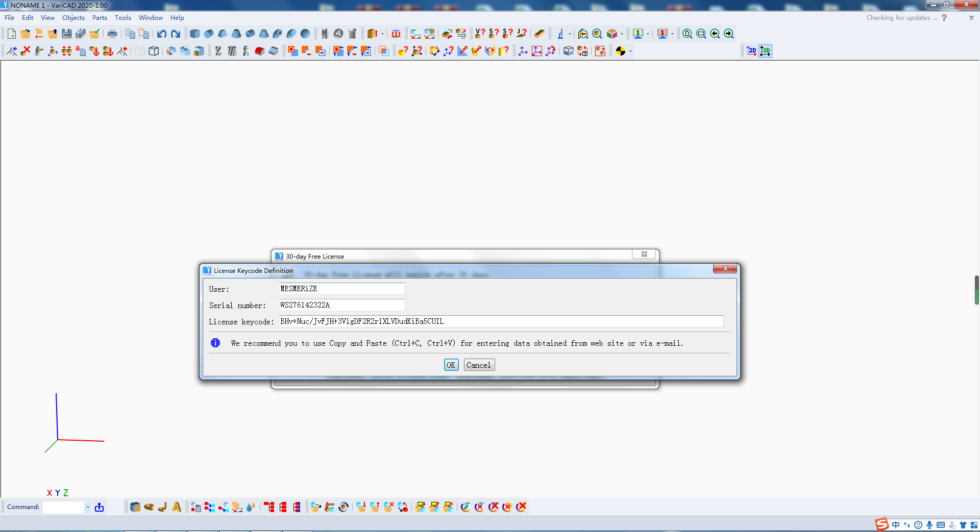The width and height of the screenshot is (980, 532).
Task: Click the red X delete solid icon
Action: click(x=26, y=51)
